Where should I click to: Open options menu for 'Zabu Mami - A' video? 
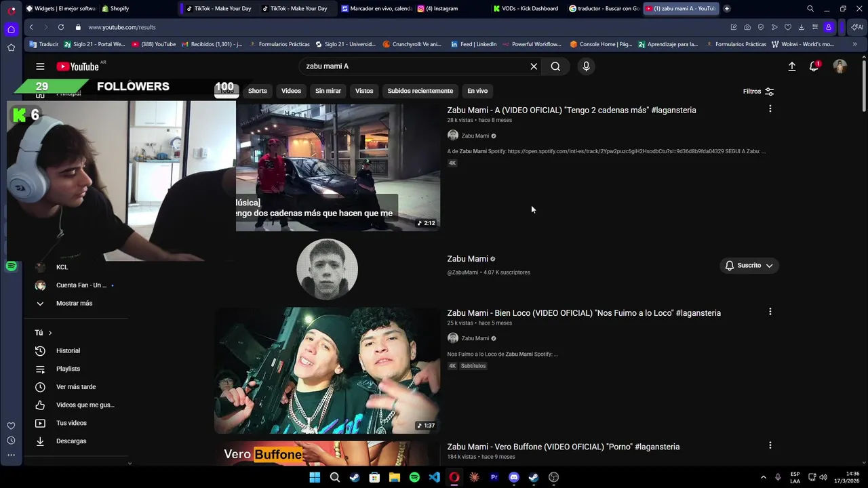(x=770, y=108)
